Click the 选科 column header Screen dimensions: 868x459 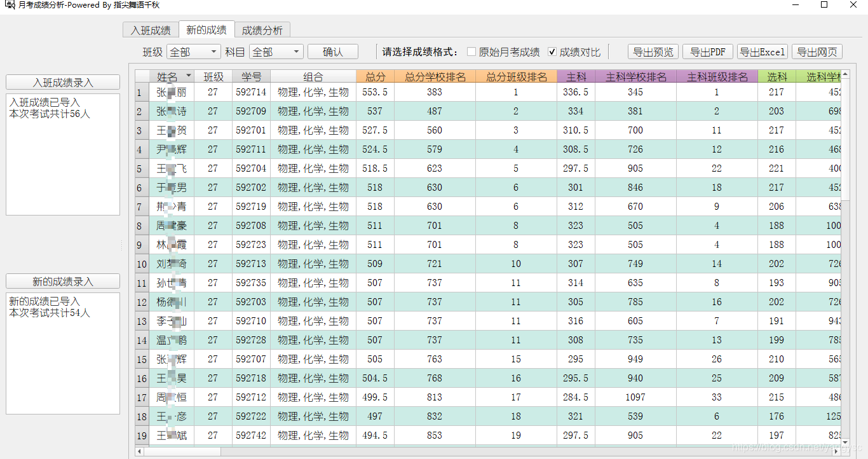click(777, 76)
